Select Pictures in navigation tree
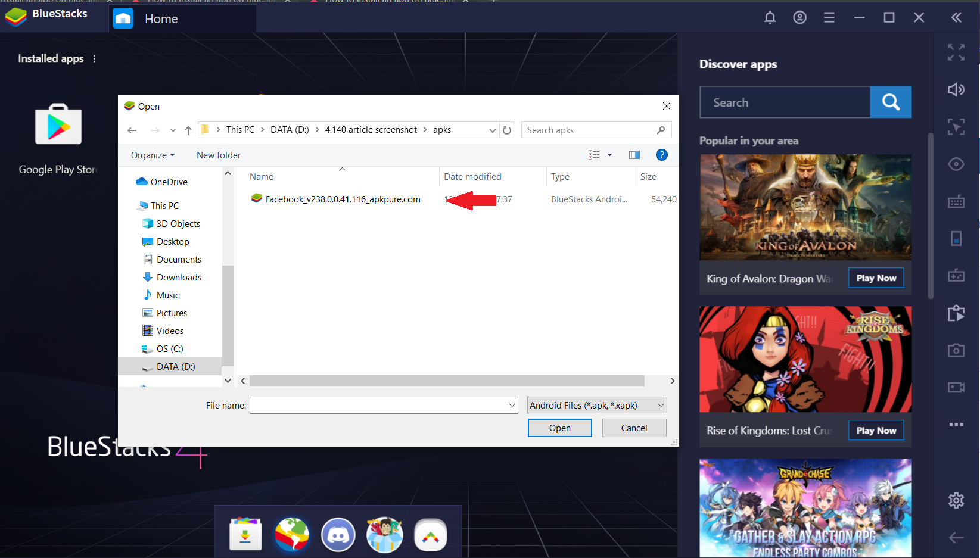The width and height of the screenshot is (980, 558). point(165,313)
